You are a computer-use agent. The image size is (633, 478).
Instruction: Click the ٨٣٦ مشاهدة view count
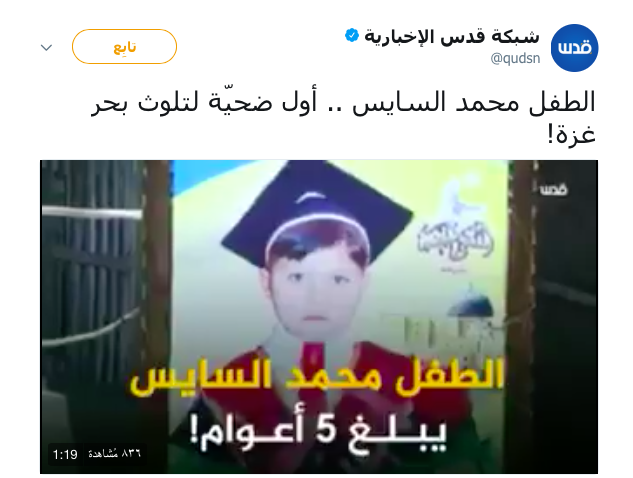[x=115, y=454]
